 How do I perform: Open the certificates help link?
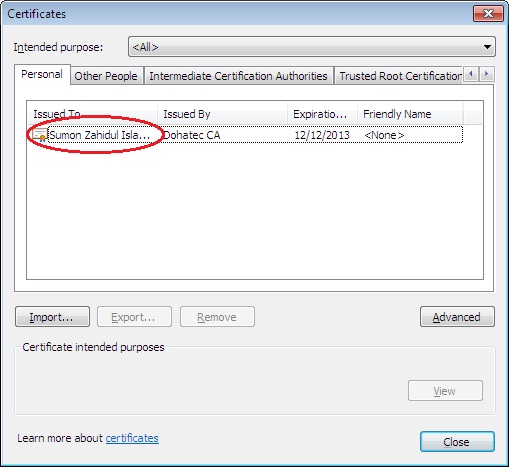point(132,438)
